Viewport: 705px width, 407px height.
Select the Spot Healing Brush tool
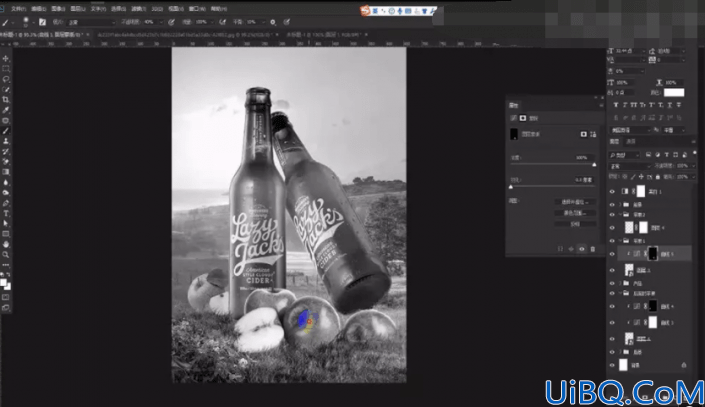click(6, 121)
